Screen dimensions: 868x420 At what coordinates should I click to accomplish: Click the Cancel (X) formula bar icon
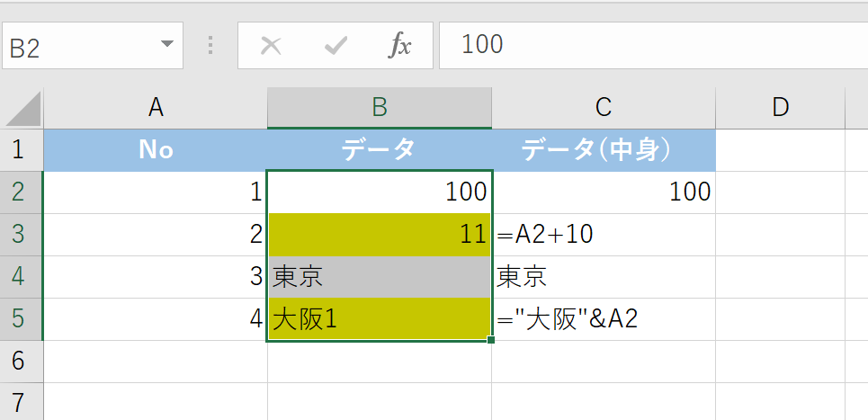[x=271, y=46]
